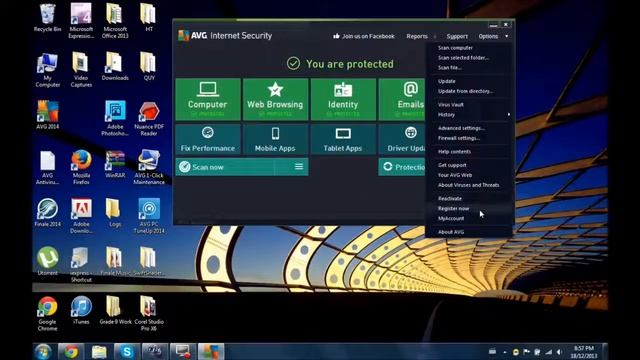
Task: Show hidden system tray icons
Action: [505, 352]
